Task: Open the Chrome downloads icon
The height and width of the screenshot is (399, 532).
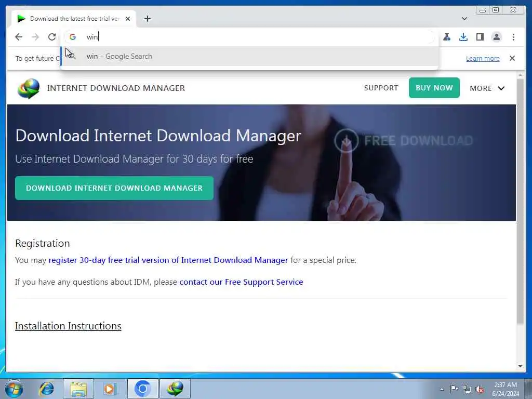Action: [463, 37]
